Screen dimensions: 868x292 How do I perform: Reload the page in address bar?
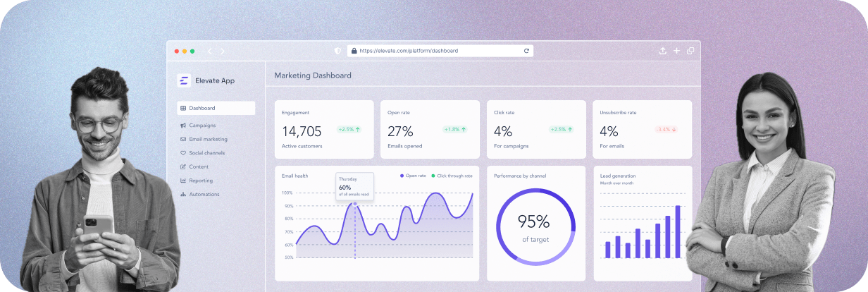click(526, 51)
